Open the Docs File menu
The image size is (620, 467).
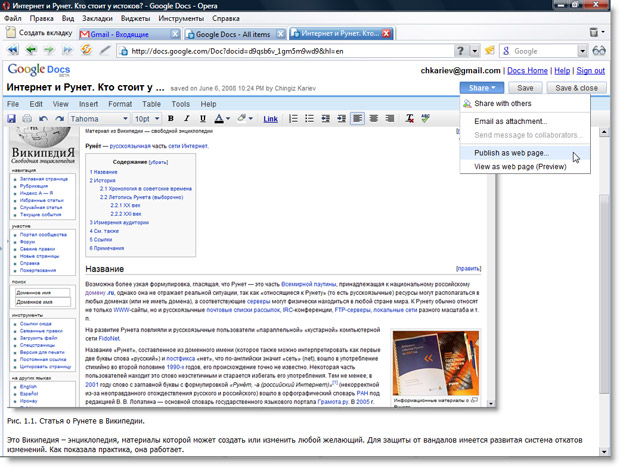pyautogui.click(x=13, y=104)
